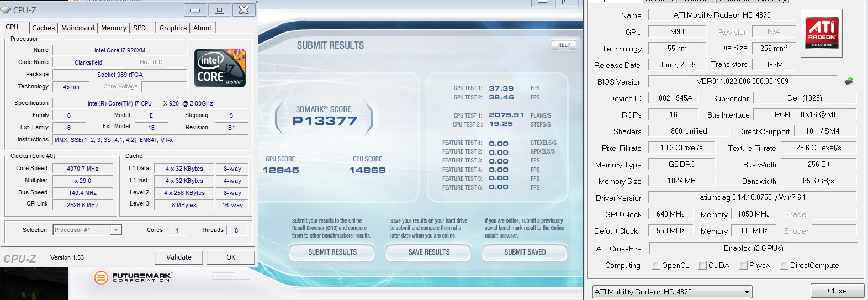Click the OK button in CPU-Z

click(x=231, y=257)
